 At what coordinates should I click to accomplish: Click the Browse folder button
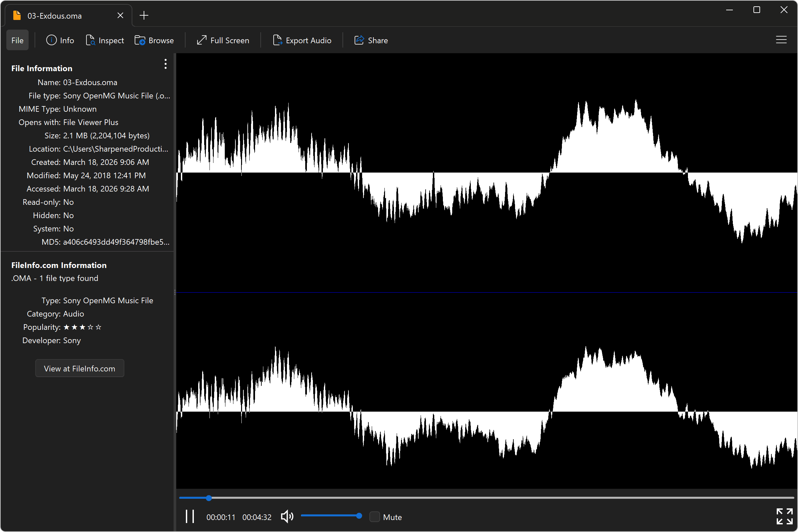(x=154, y=40)
